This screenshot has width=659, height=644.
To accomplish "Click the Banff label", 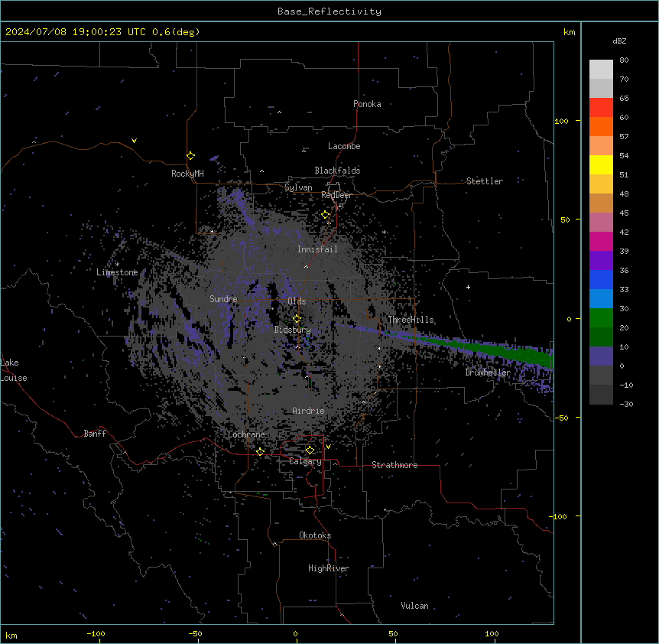I will 95,434.
